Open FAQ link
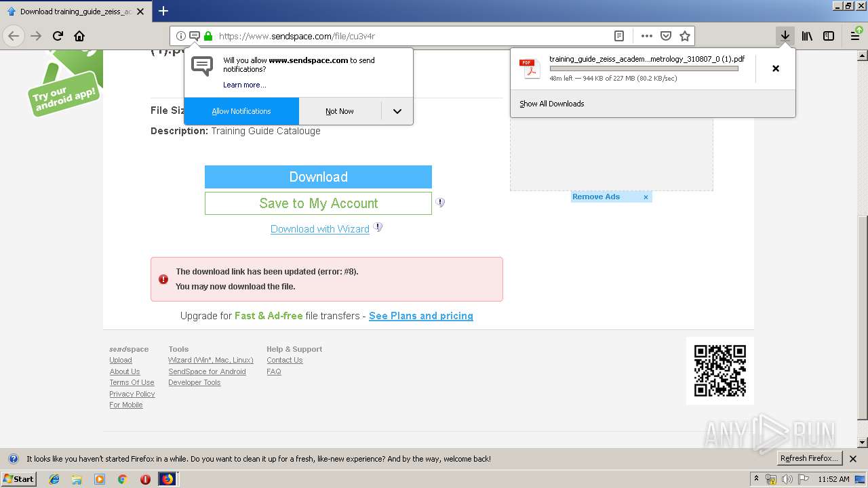868x488 pixels. (x=274, y=371)
